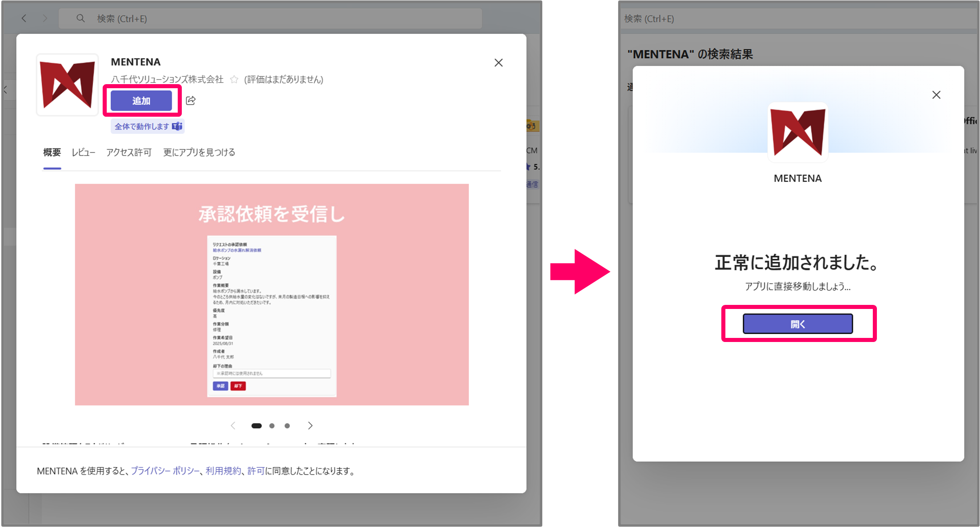Show previous carousel screenshot
This screenshot has height=527, width=980.
point(233,426)
